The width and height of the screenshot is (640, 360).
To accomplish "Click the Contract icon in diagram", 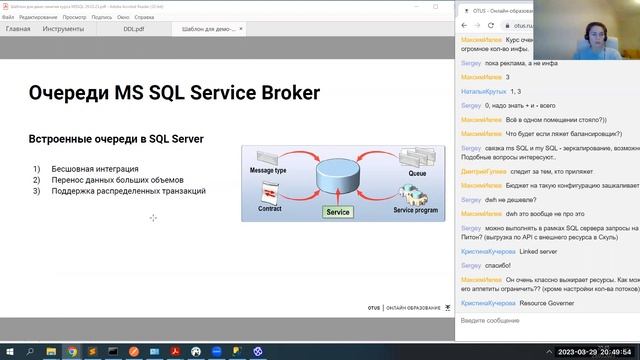I will 269,193.
